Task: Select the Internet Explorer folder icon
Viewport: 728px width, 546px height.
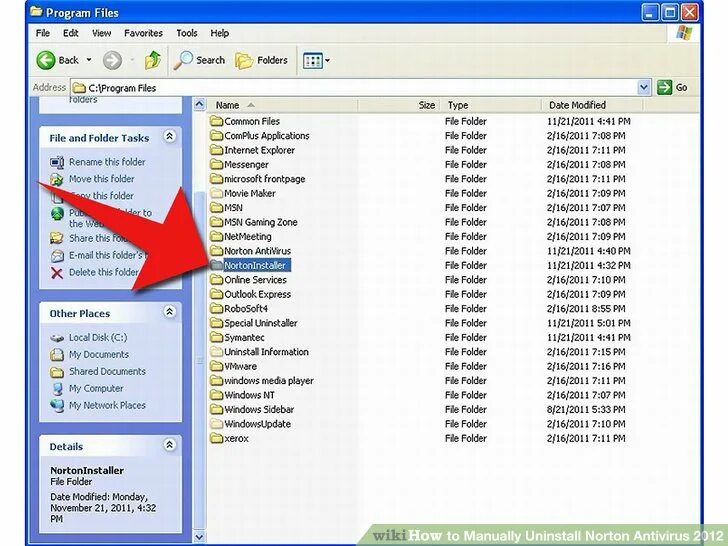Action: click(x=216, y=150)
